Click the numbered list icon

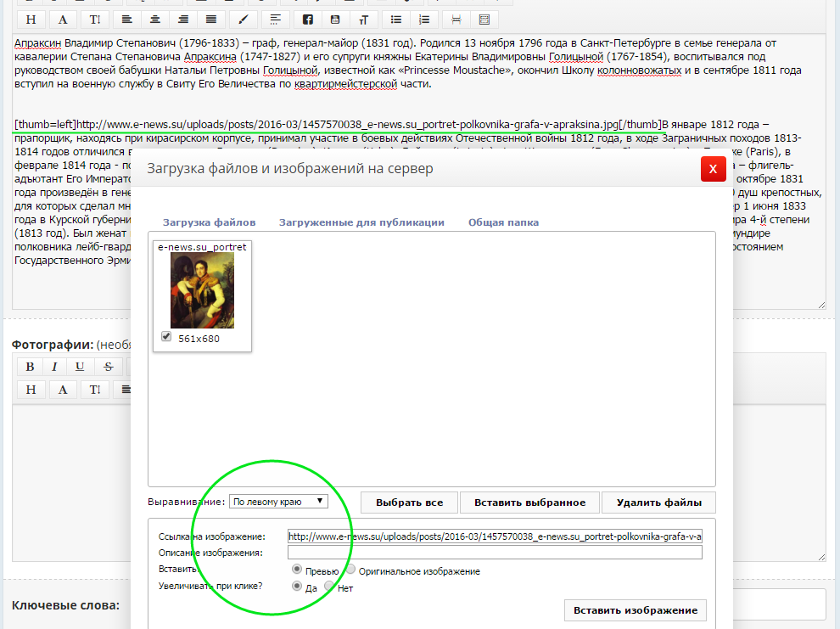tap(424, 19)
